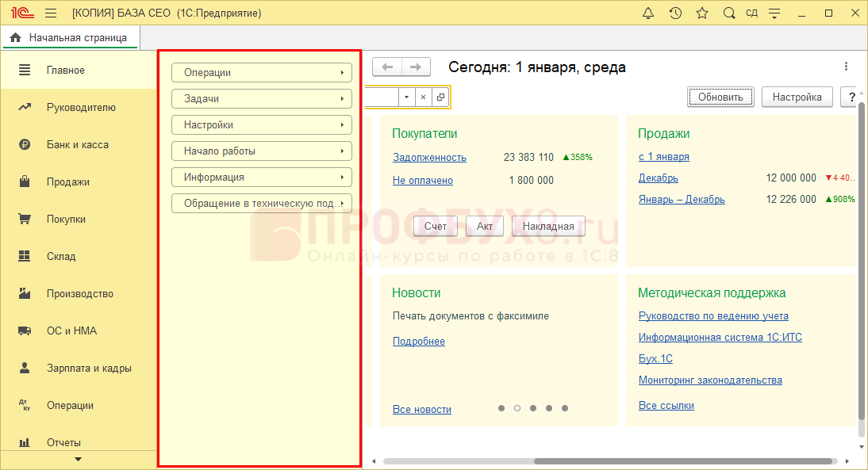868x470 pixels.
Task: Click the horizontal scrollbar at bottom
Action: tap(682, 461)
